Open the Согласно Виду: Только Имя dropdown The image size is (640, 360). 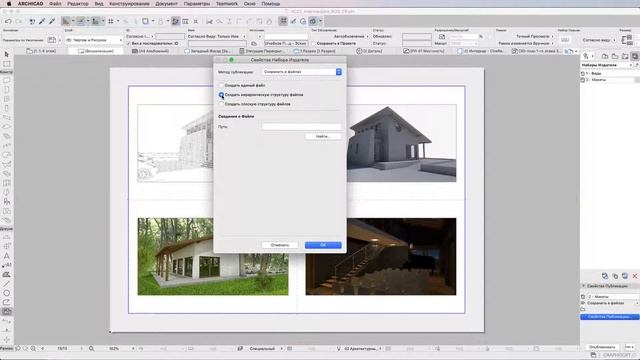pyautogui.click(x=217, y=36)
